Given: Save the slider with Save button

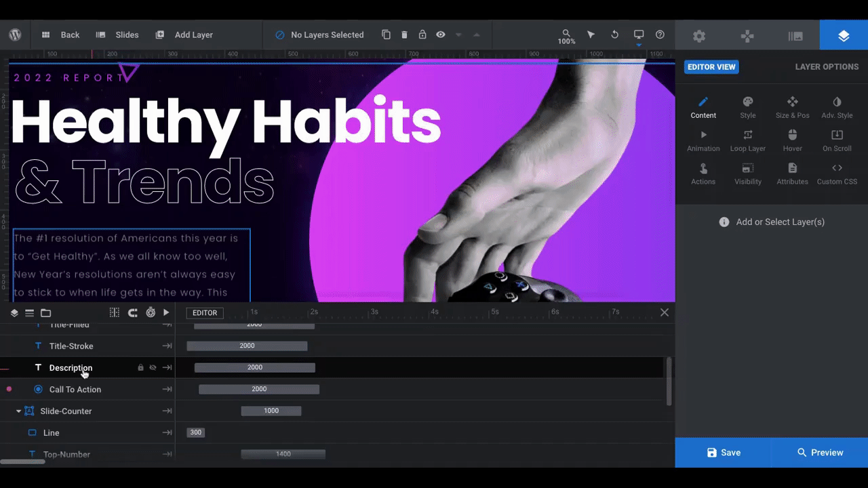Looking at the screenshot, I should point(723,453).
